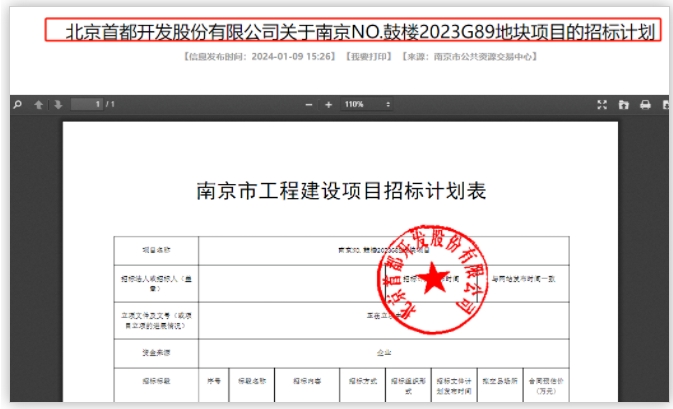Screen dimensions: 673x409
Task: Click the page number input field
Action: pyautogui.click(x=87, y=104)
